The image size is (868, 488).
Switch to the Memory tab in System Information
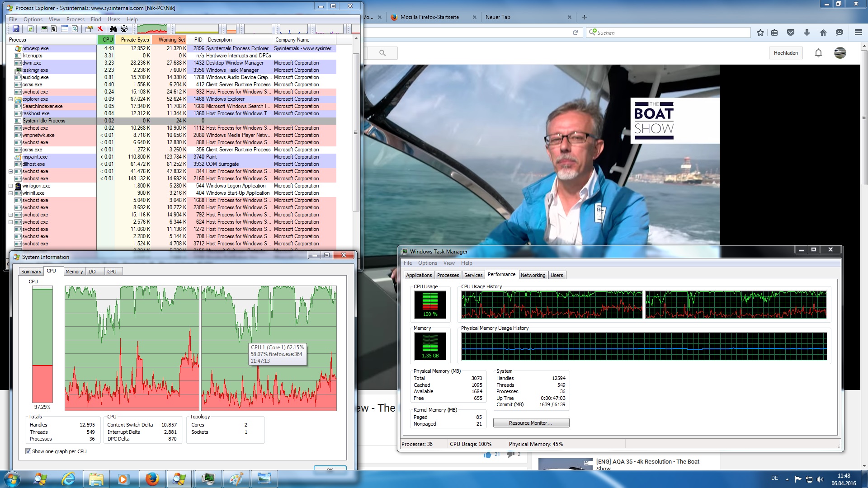[x=74, y=272]
